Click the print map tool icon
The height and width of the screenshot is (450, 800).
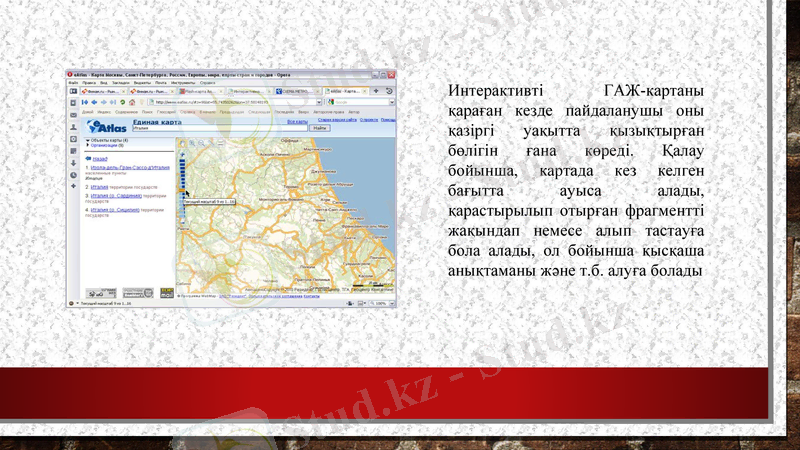pos(221,143)
